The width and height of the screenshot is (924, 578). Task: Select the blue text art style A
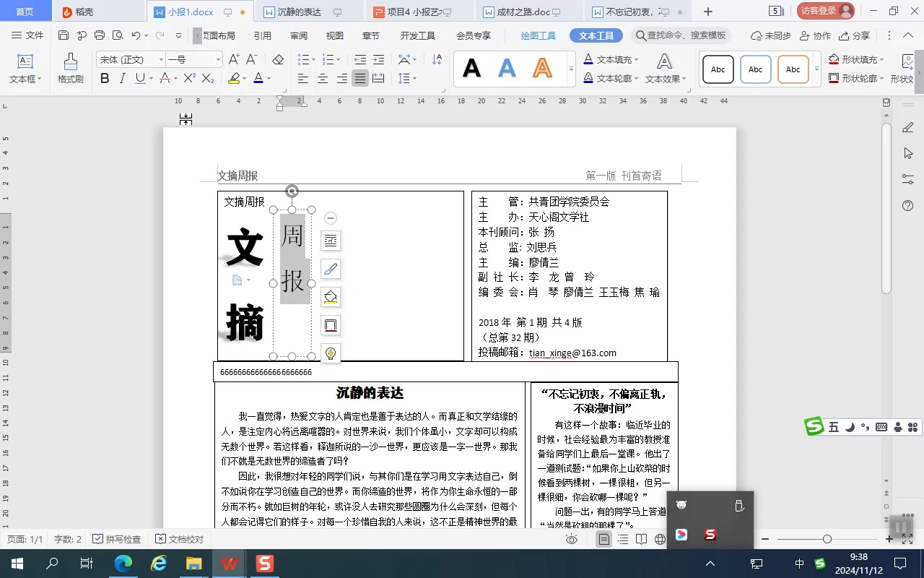(507, 69)
